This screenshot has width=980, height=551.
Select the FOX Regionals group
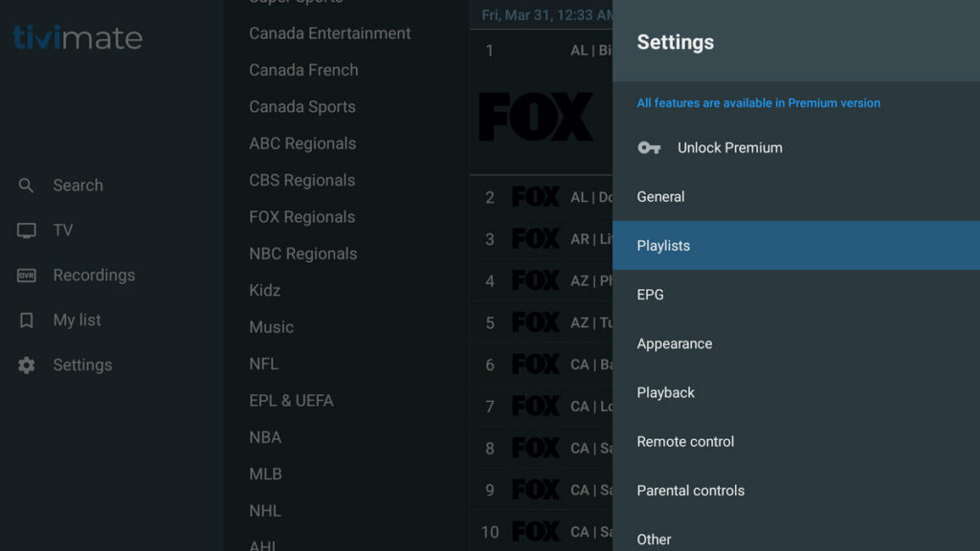[301, 217]
